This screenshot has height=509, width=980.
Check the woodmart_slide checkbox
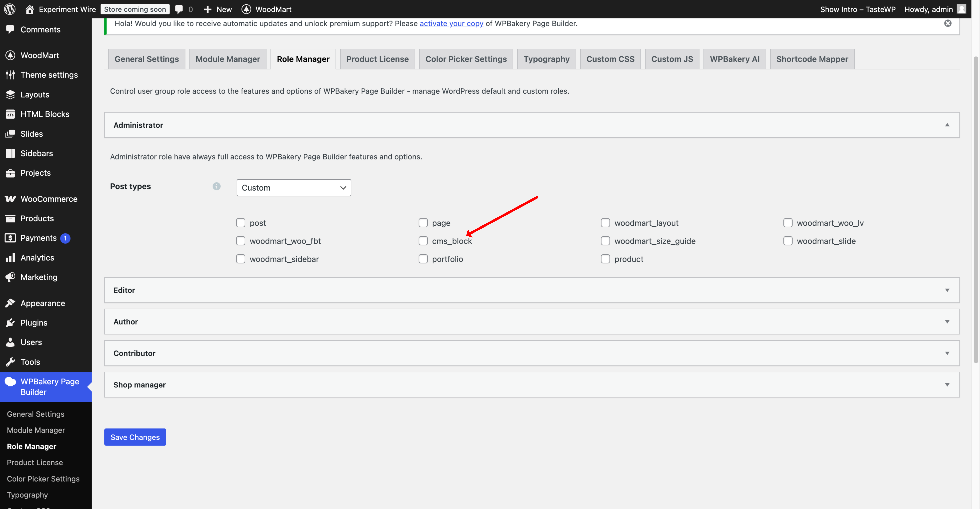[788, 241]
